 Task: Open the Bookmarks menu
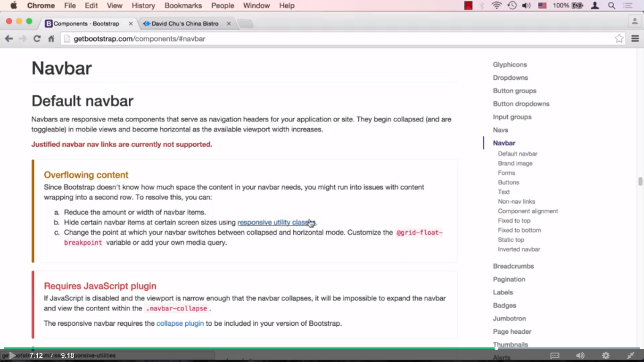183,6
